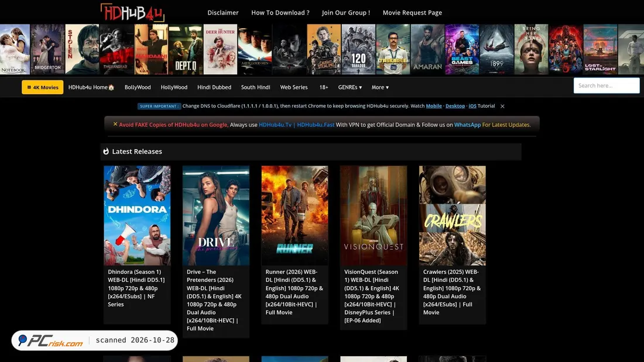Open the 4K Movies section
The width and height of the screenshot is (644, 362).
point(43,87)
